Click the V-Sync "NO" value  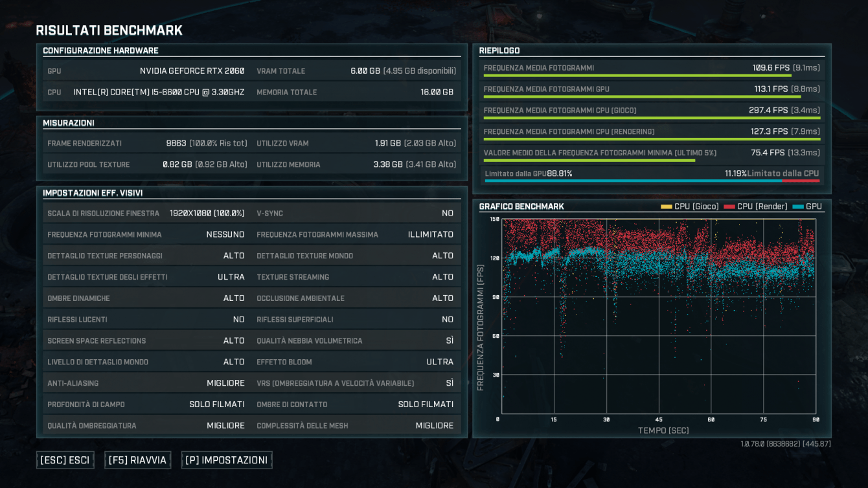448,214
